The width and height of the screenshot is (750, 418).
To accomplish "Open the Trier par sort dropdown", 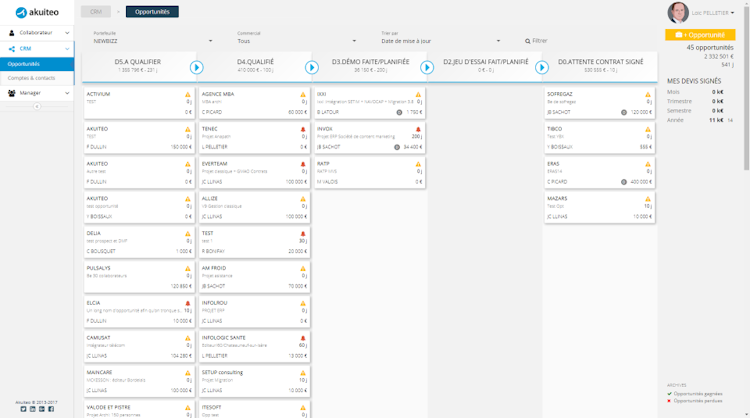I will tap(441, 41).
